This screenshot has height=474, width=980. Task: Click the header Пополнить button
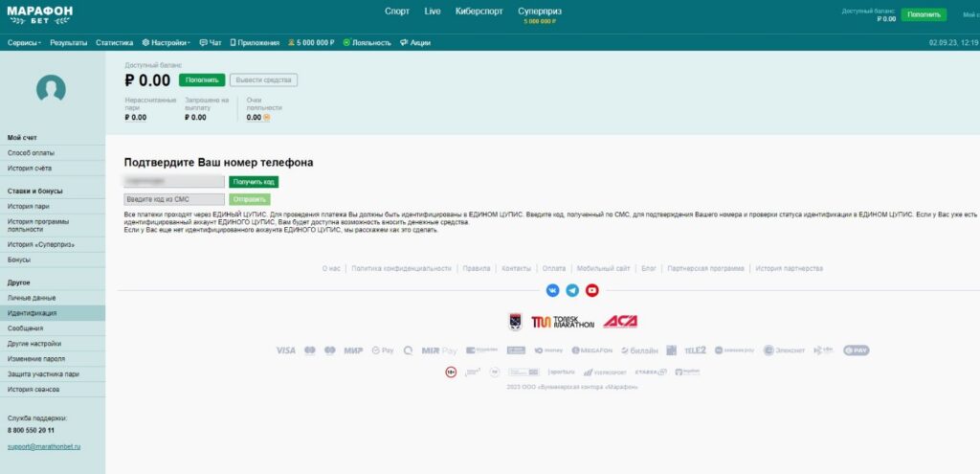(924, 14)
